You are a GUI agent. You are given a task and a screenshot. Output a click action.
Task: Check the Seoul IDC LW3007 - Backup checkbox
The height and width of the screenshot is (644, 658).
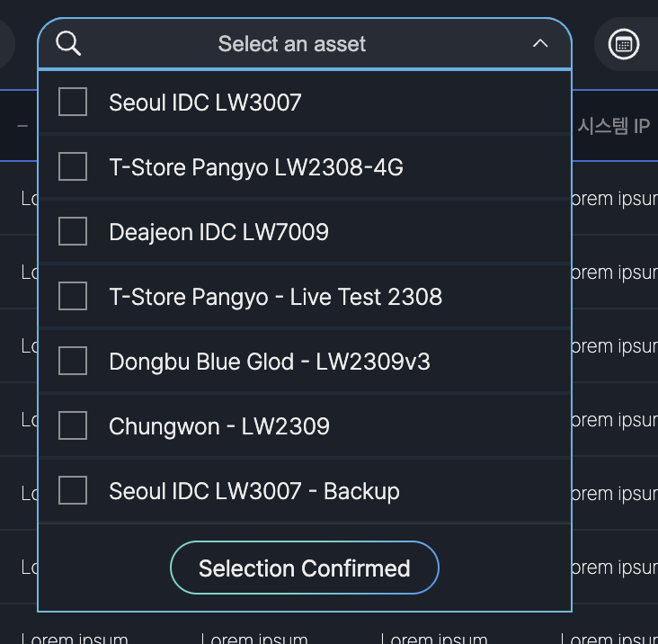73,490
